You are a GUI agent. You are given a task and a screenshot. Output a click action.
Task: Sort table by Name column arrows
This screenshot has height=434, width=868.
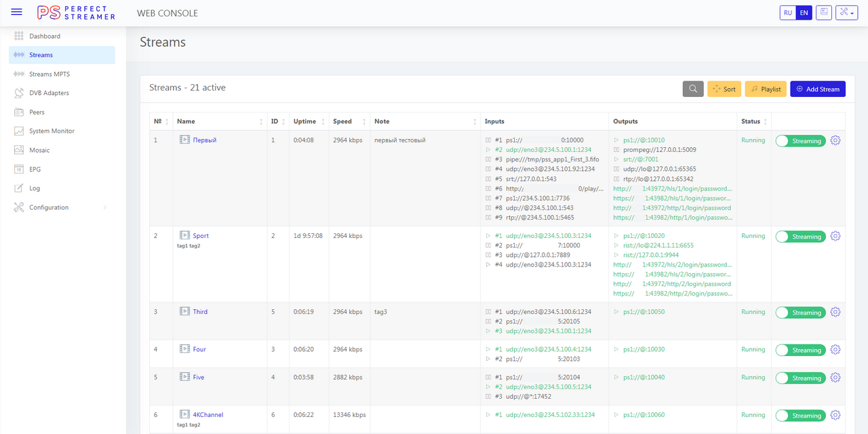coord(261,122)
